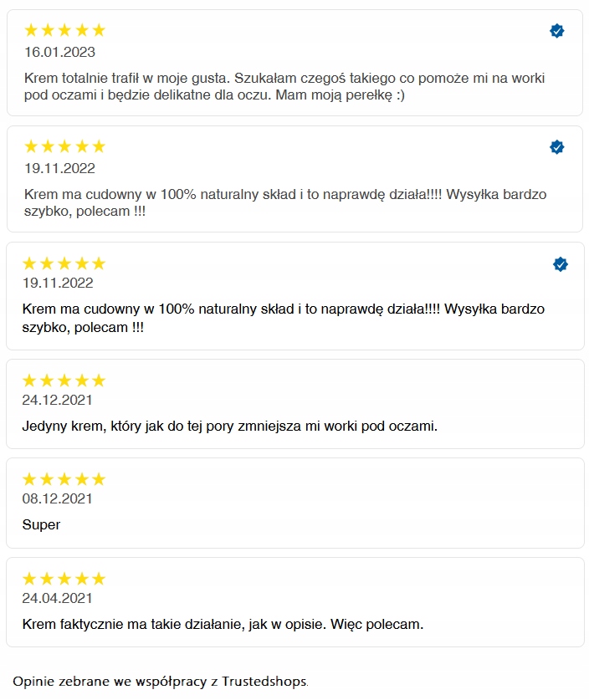Screen dimensions: 589x700
Task: Click the review text starting "Jedyny krem, który"
Action: point(229,427)
